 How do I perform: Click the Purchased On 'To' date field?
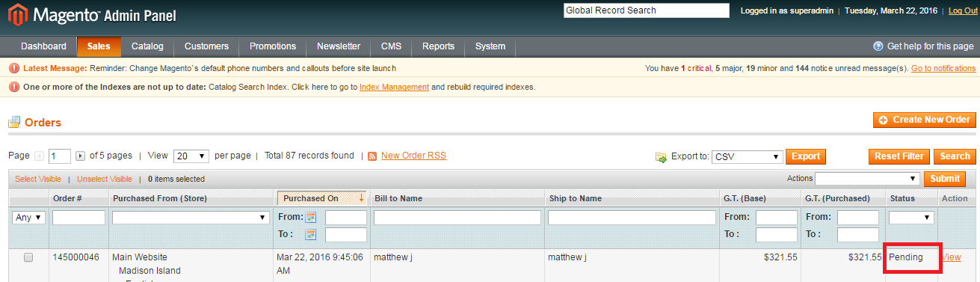(345, 234)
